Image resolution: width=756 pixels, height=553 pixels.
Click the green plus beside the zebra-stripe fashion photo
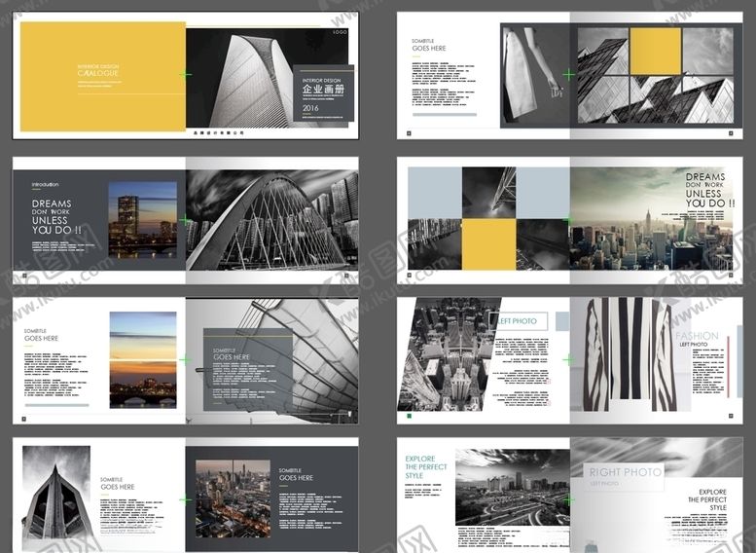click(x=568, y=359)
